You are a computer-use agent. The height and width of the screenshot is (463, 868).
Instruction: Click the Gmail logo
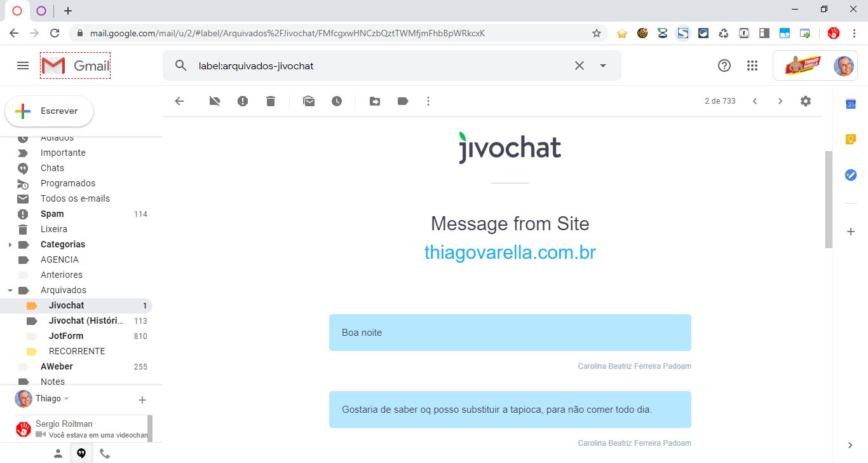[75, 66]
